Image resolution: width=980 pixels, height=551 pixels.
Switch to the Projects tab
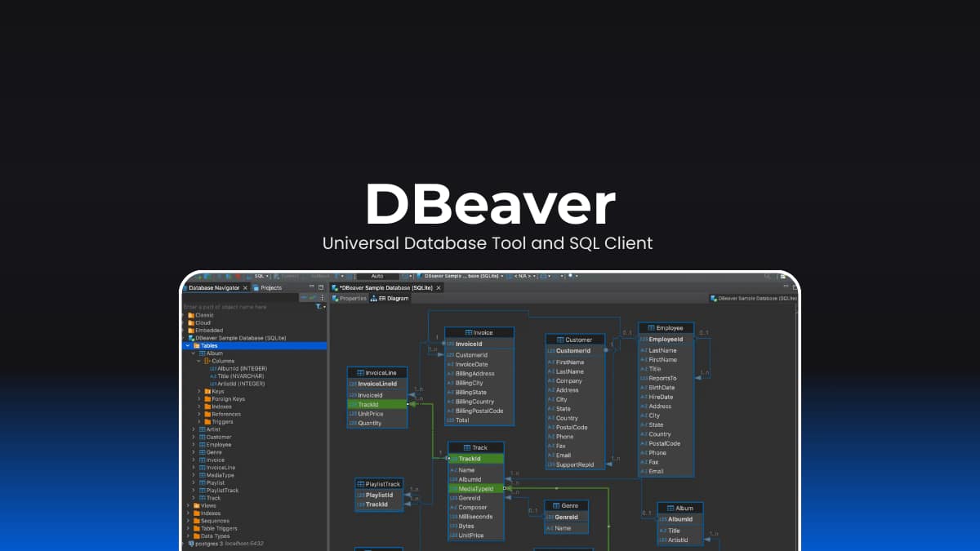click(270, 287)
